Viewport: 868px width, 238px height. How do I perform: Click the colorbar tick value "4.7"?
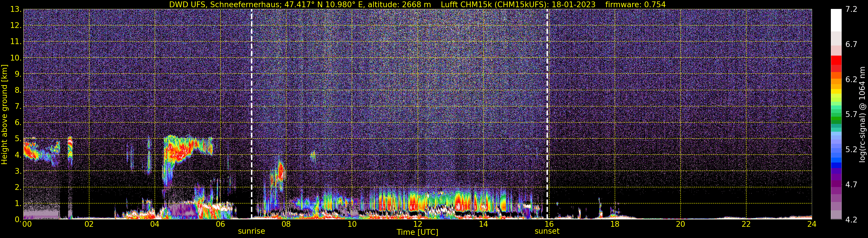pyautogui.click(x=851, y=184)
